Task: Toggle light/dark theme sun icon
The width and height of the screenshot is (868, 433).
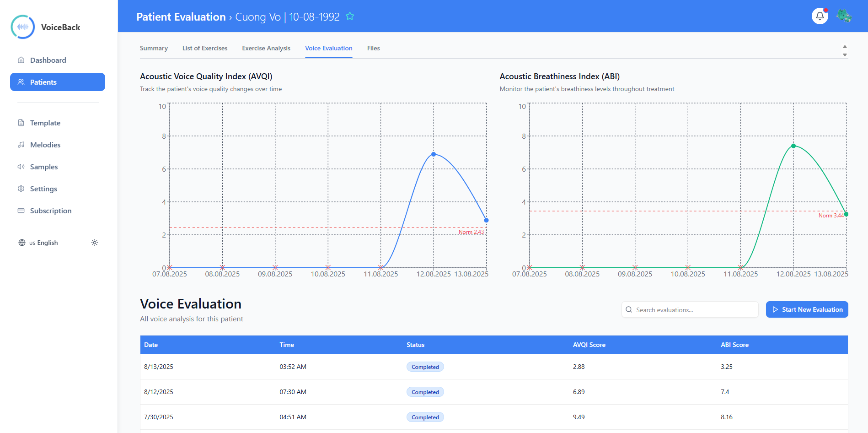Action: [x=95, y=243]
